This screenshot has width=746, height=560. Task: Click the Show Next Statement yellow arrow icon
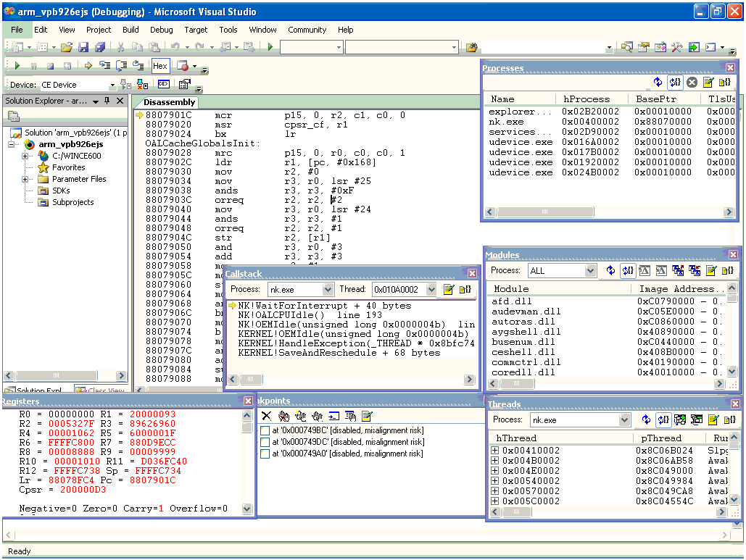[88, 64]
